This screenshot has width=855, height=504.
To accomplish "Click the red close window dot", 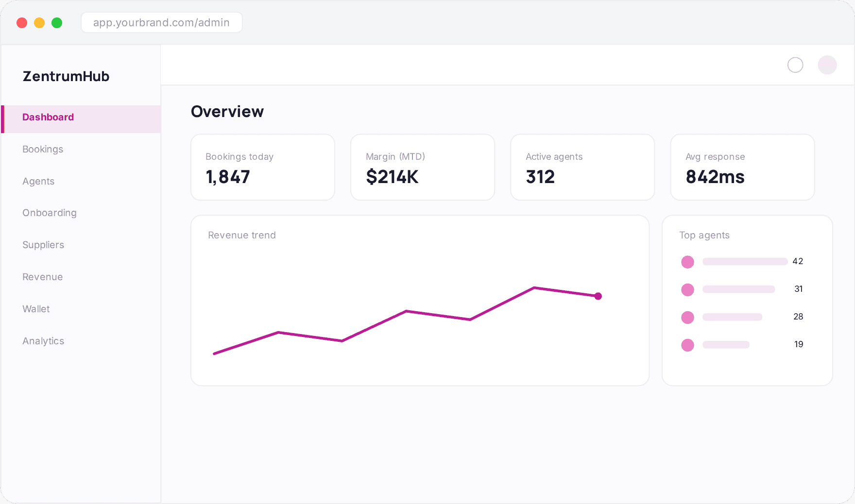I will [22, 23].
